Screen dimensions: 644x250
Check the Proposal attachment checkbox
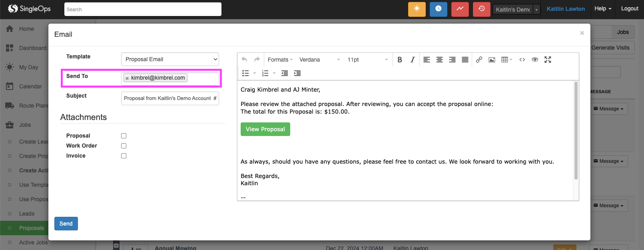(x=124, y=136)
